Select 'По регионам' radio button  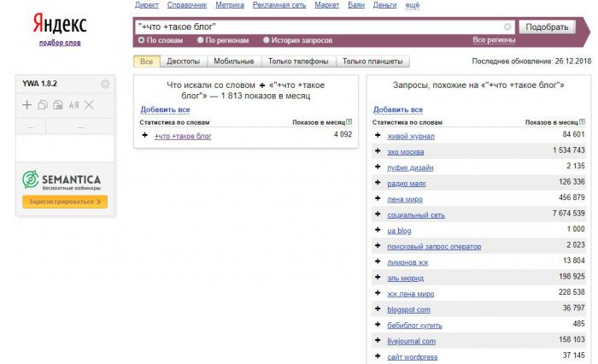(200, 40)
